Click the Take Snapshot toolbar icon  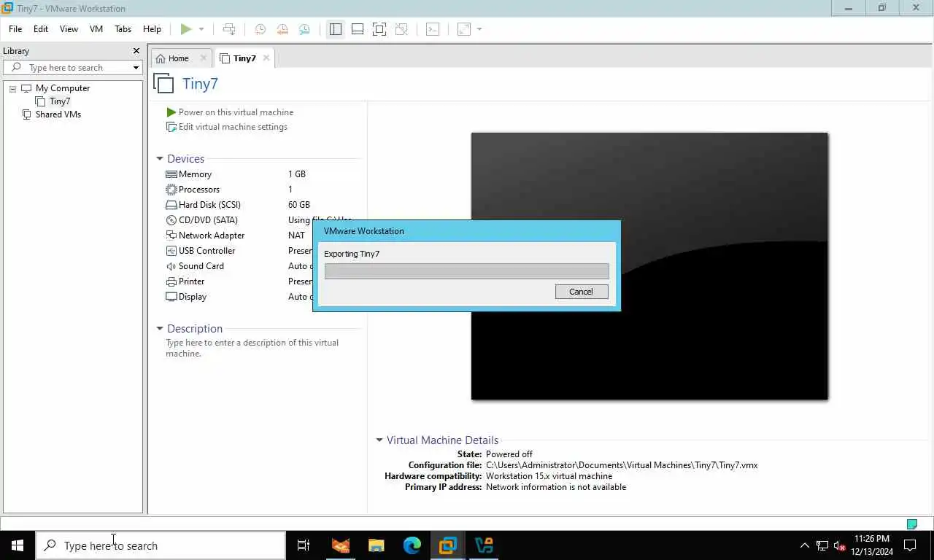(x=260, y=29)
